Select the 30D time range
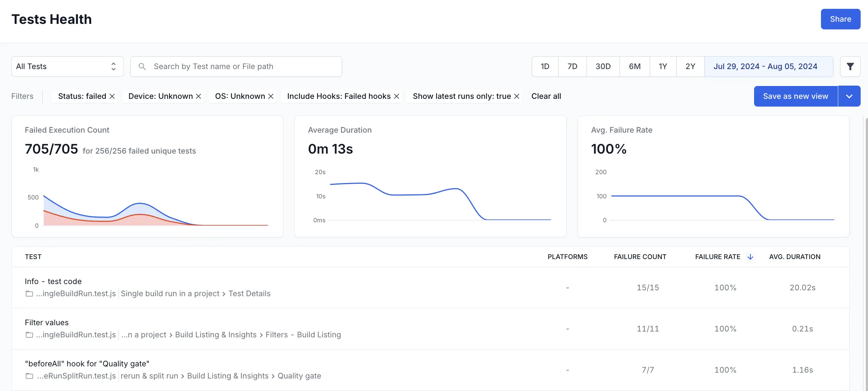This screenshot has width=868, height=391. coord(603,67)
